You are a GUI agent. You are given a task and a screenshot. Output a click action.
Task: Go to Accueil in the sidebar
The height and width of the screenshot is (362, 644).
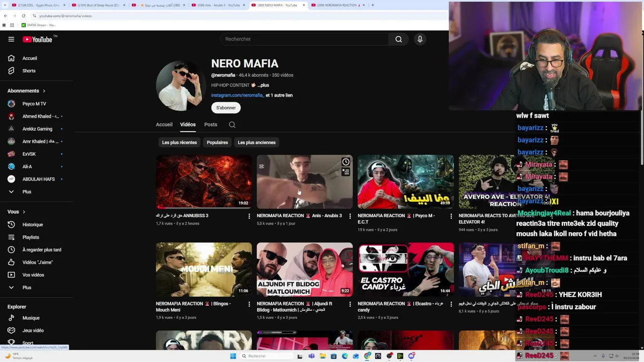[x=30, y=58]
